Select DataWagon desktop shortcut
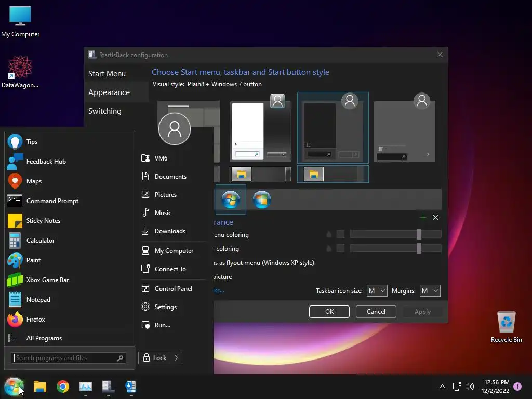 coord(20,72)
